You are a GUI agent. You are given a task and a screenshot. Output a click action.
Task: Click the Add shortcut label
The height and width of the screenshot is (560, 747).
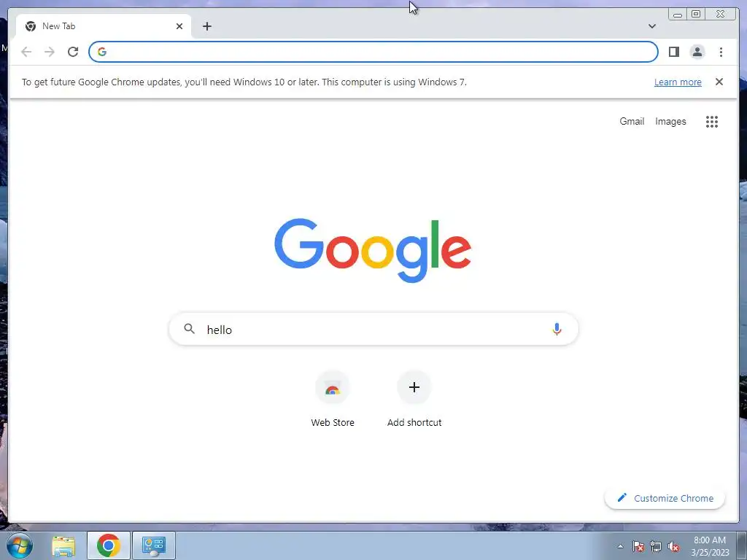[414, 422]
